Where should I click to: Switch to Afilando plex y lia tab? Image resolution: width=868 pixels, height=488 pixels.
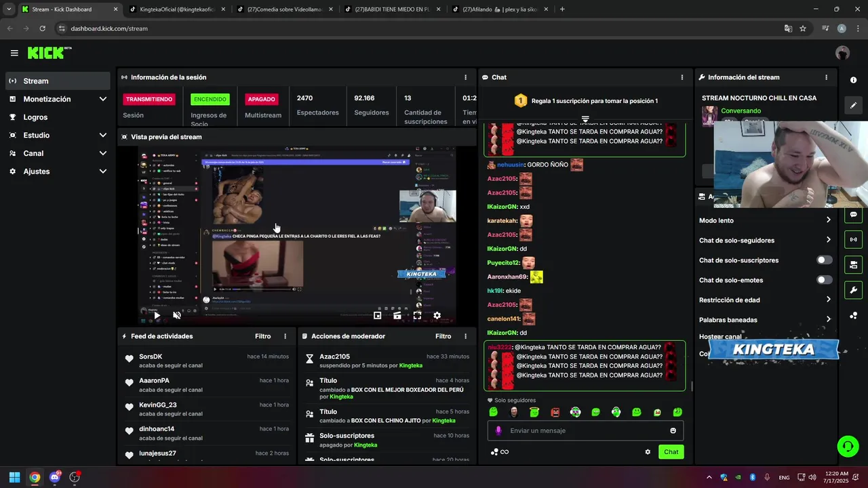point(499,9)
